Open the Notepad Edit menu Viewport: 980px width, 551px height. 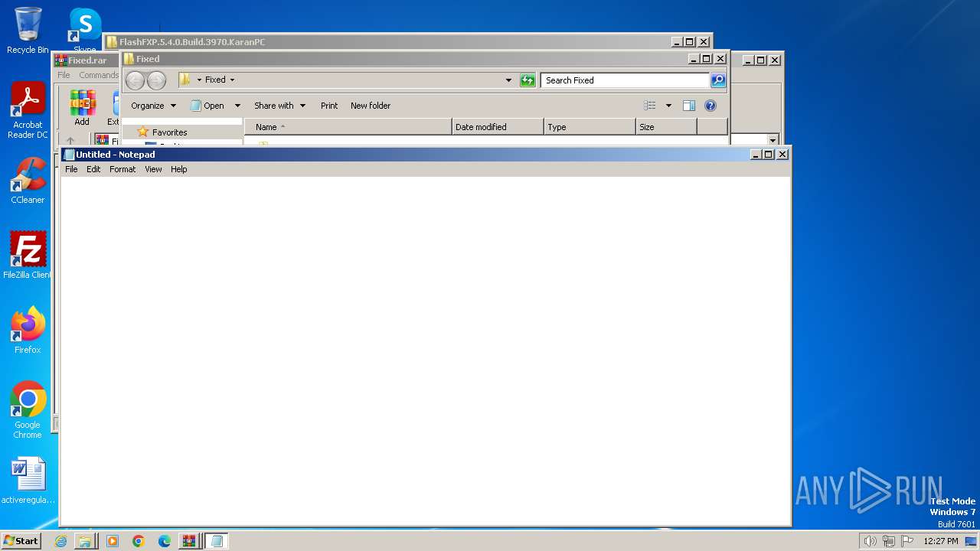93,169
